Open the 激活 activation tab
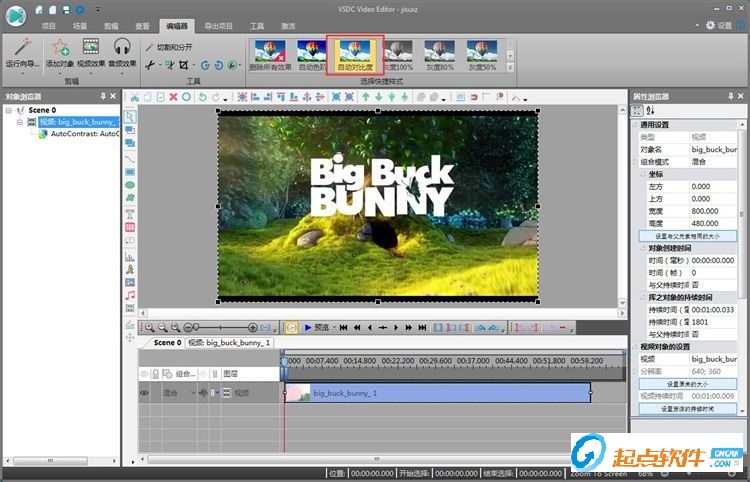The width and height of the screenshot is (750, 482). pos(288,26)
